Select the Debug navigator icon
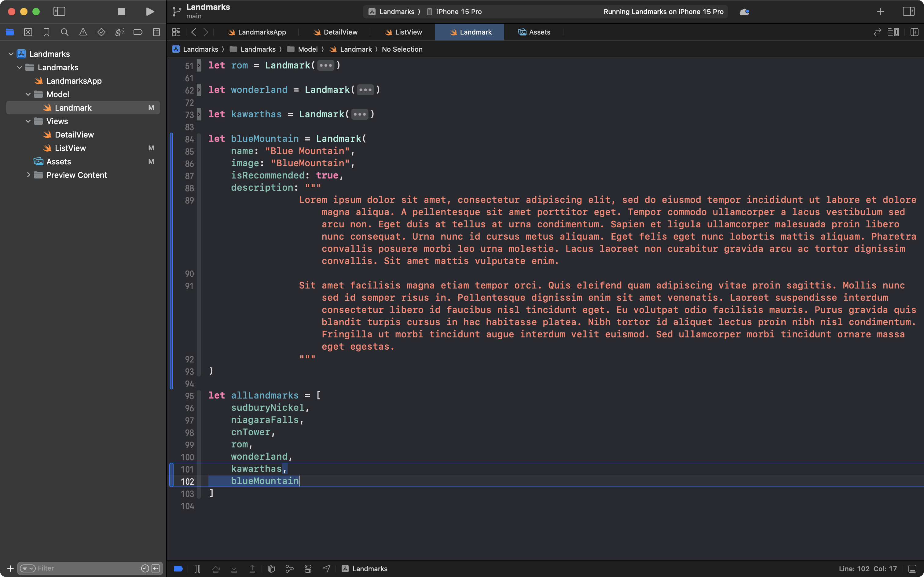The width and height of the screenshot is (924, 577). click(119, 32)
